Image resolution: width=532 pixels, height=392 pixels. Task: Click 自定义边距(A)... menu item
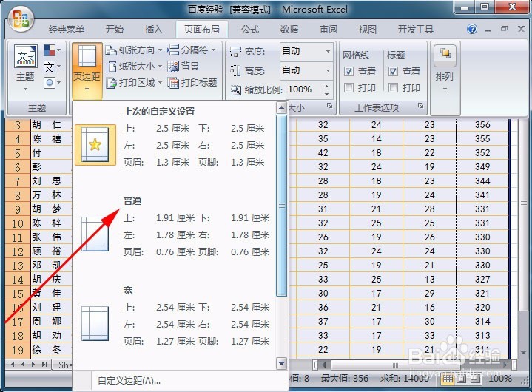[129, 381]
